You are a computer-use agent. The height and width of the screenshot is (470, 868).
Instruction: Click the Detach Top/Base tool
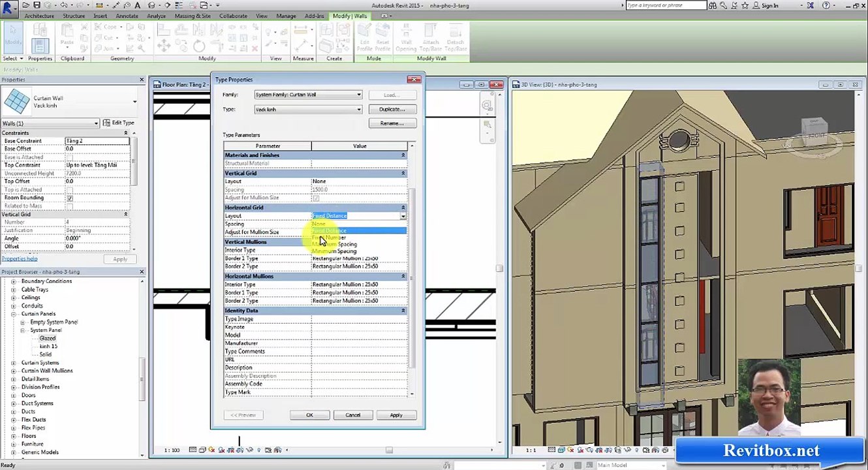[455, 38]
